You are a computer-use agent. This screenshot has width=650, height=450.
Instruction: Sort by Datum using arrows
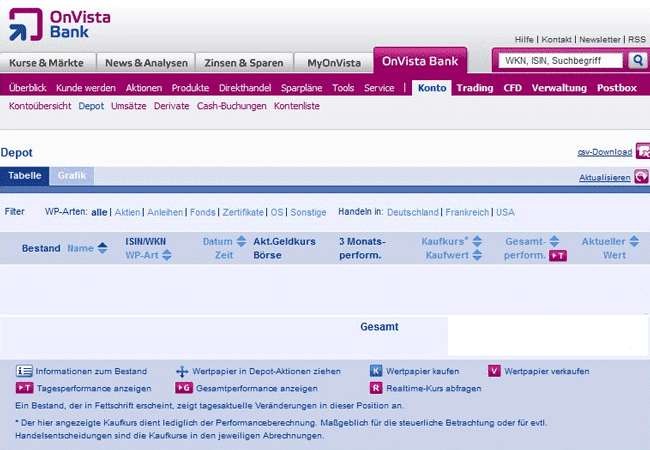point(241,241)
